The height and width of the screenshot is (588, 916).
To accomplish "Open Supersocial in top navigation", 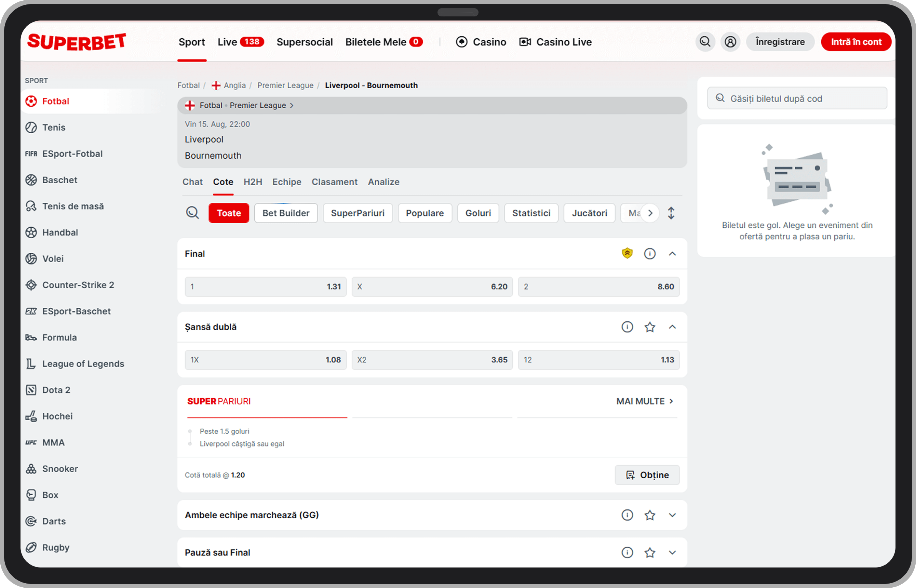I will tap(305, 42).
